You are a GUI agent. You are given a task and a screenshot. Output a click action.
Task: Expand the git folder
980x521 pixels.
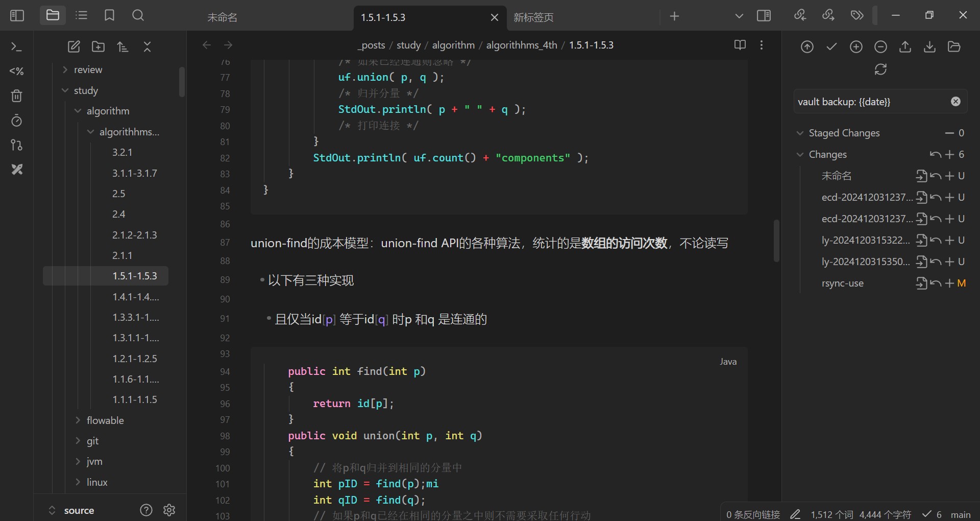coord(92,441)
